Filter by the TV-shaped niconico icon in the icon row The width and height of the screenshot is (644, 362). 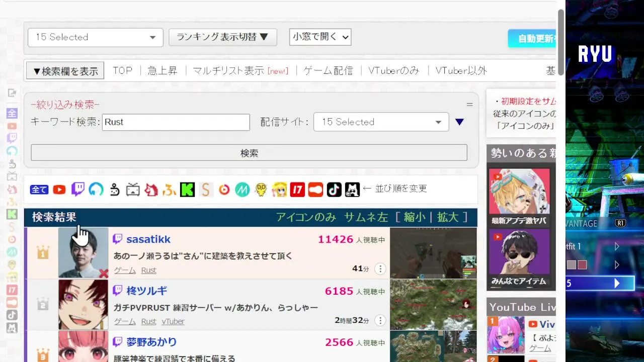click(x=133, y=190)
